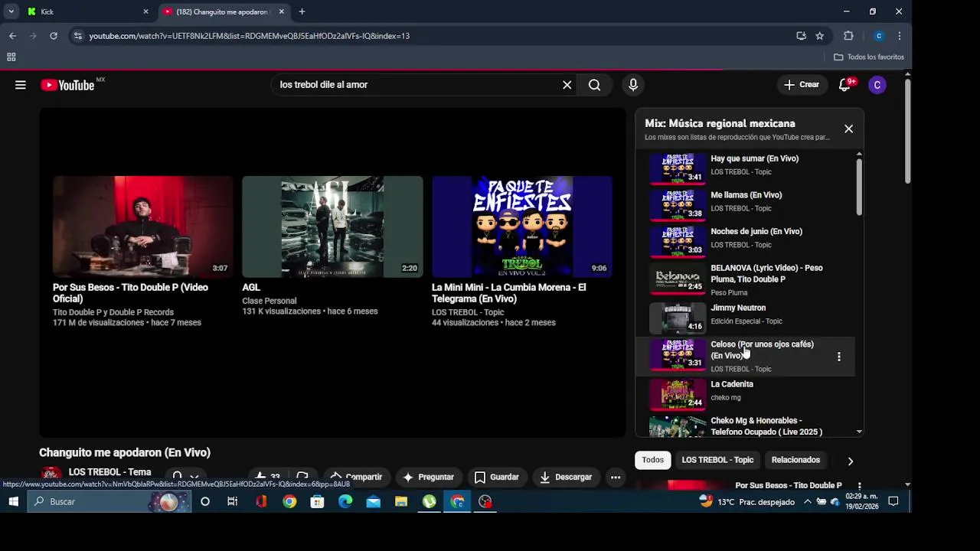Screen dimensions: 980x551
Task: View site information in address bar
Action: tap(77, 36)
